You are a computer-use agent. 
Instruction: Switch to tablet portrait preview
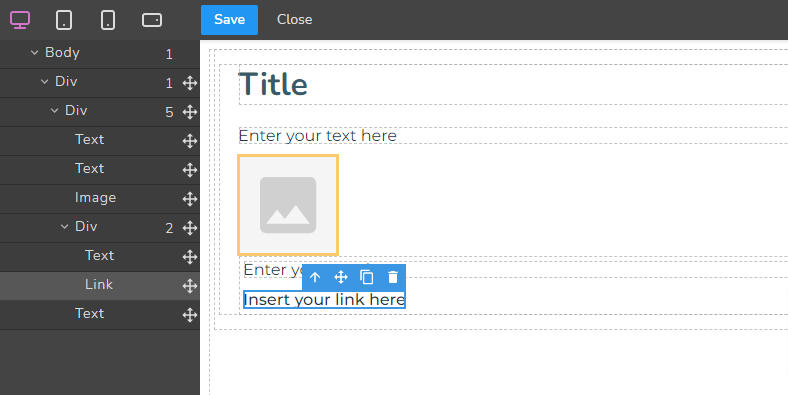click(x=64, y=20)
